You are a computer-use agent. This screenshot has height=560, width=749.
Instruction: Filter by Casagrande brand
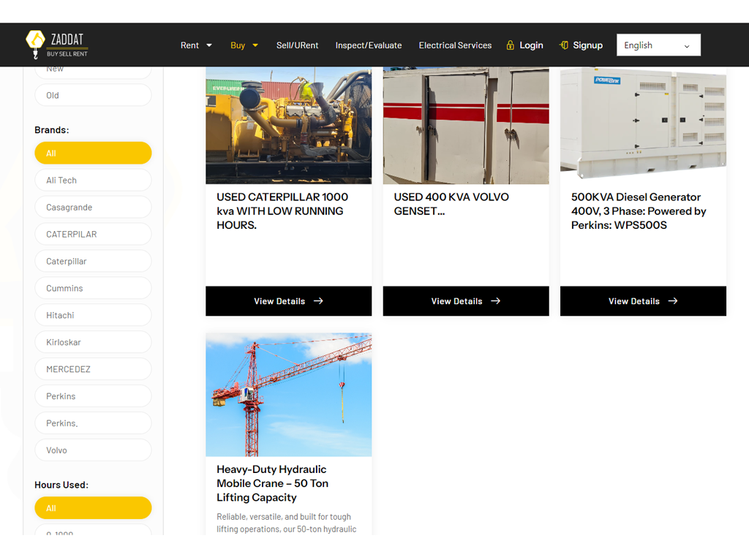(93, 207)
